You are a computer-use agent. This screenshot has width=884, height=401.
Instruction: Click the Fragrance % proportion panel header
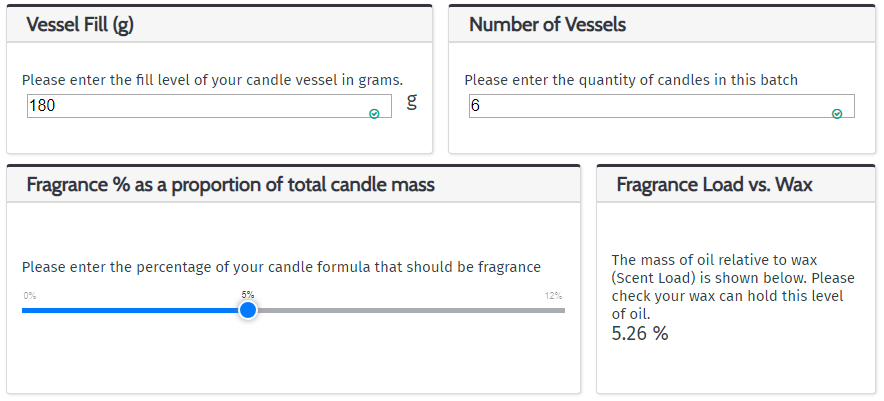coord(293,184)
